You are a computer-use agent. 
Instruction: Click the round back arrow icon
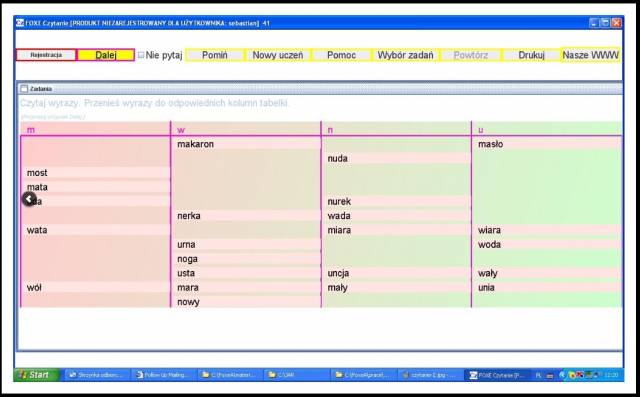[x=29, y=199]
